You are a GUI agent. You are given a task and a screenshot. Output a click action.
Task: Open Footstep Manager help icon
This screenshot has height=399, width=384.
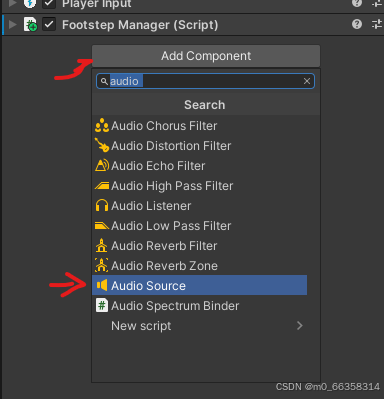[x=357, y=24]
